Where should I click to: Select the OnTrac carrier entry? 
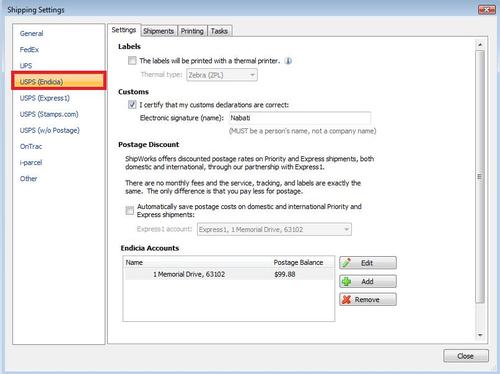coord(31,146)
